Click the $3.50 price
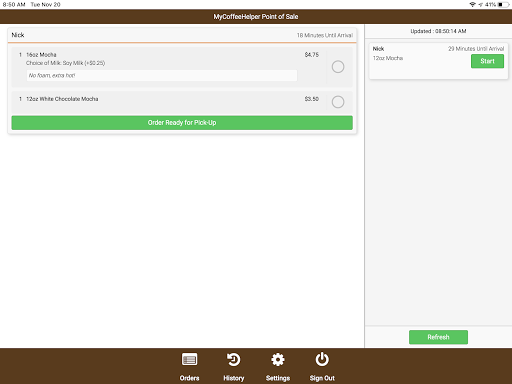512x384 pixels. click(312, 99)
